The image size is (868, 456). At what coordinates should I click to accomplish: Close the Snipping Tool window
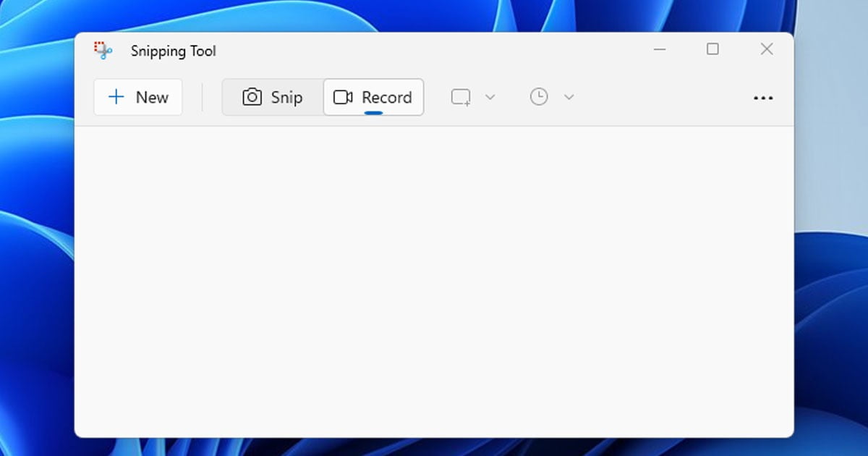(x=767, y=49)
